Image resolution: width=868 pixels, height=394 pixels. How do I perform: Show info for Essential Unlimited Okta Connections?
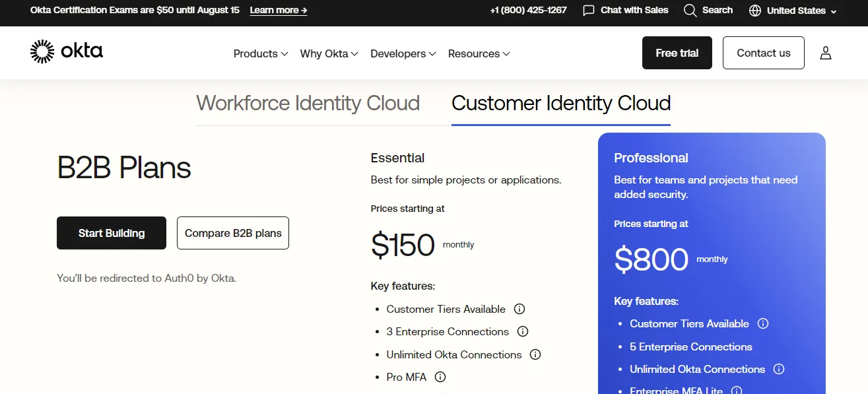[535, 354]
